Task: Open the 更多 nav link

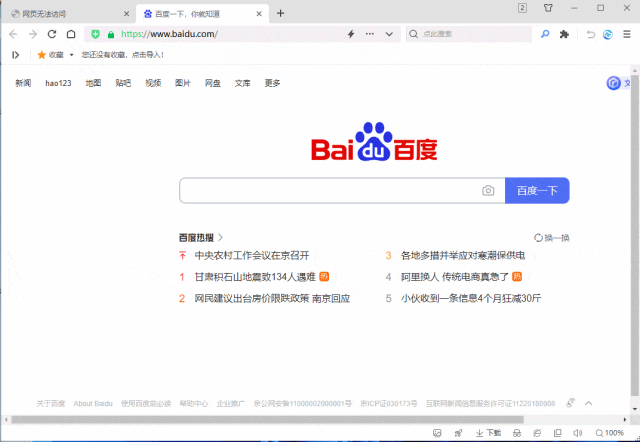Action: pos(272,83)
